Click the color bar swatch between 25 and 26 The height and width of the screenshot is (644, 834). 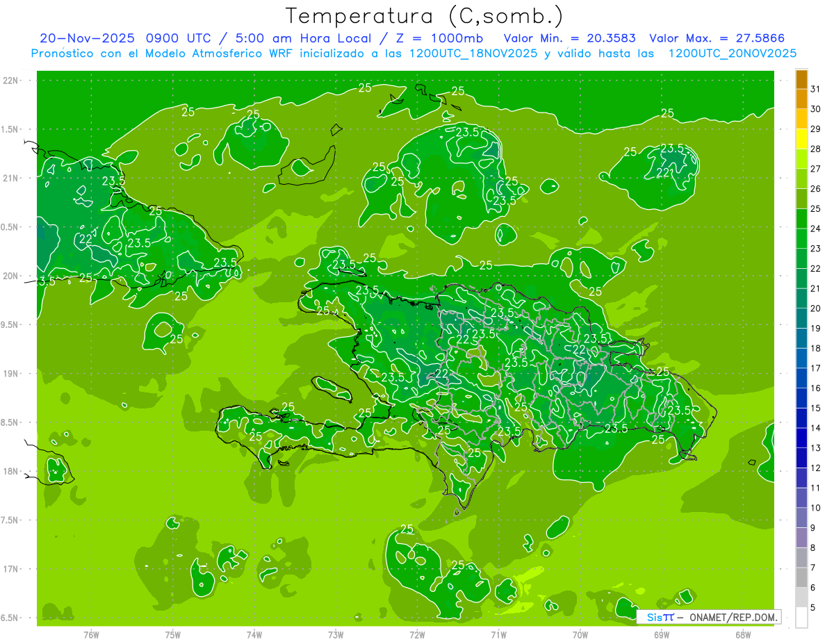click(x=801, y=199)
